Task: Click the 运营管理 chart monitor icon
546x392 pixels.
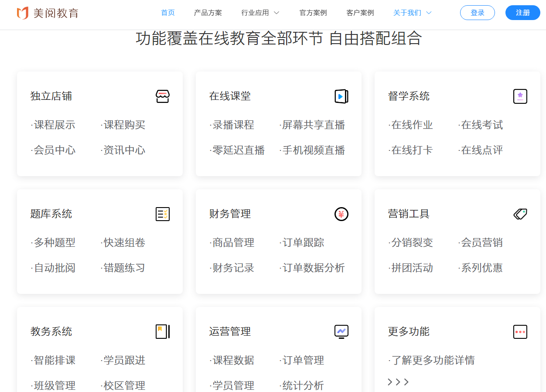Action: [x=341, y=332]
